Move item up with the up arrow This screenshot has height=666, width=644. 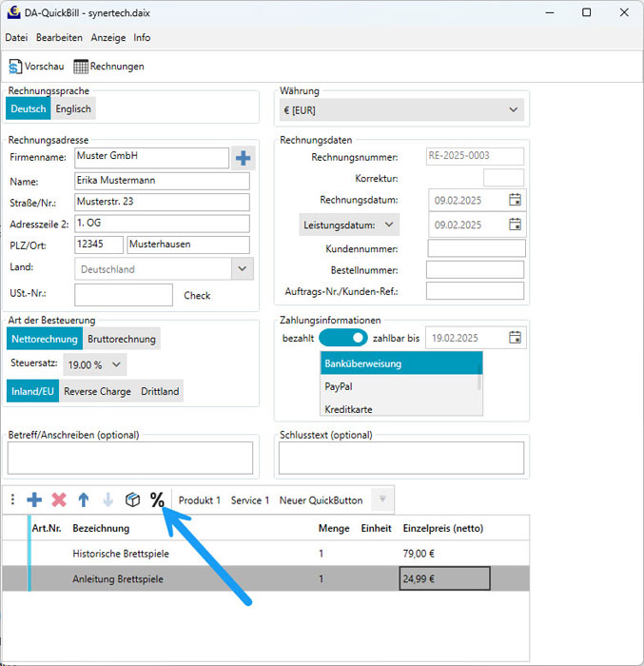point(84,499)
